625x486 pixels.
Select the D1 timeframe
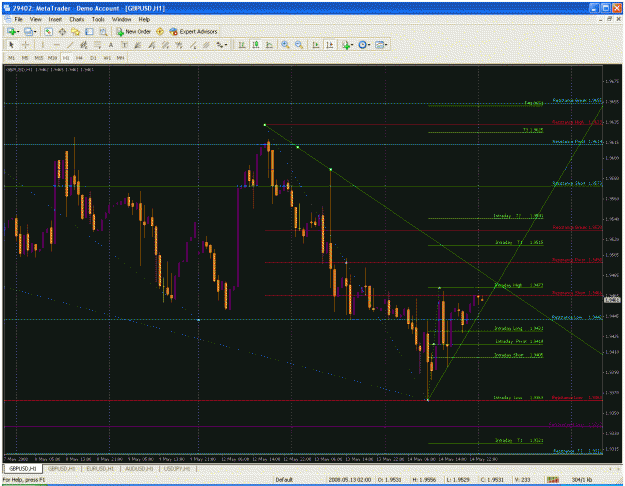(x=93, y=58)
